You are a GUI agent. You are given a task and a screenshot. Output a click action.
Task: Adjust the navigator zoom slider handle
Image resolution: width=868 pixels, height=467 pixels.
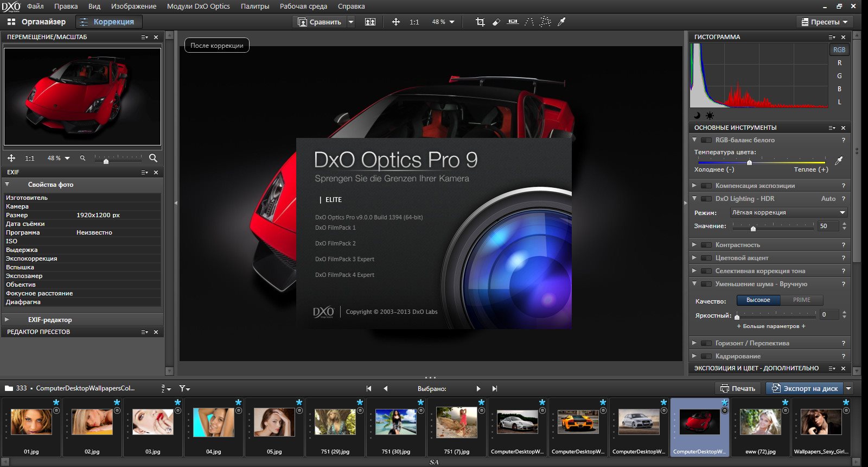pyautogui.click(x=106, y=161)
